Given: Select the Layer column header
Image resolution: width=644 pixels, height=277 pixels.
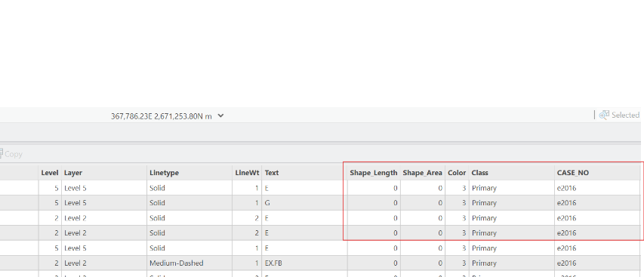Looking at the screenshot, I should tap(104, 173).
